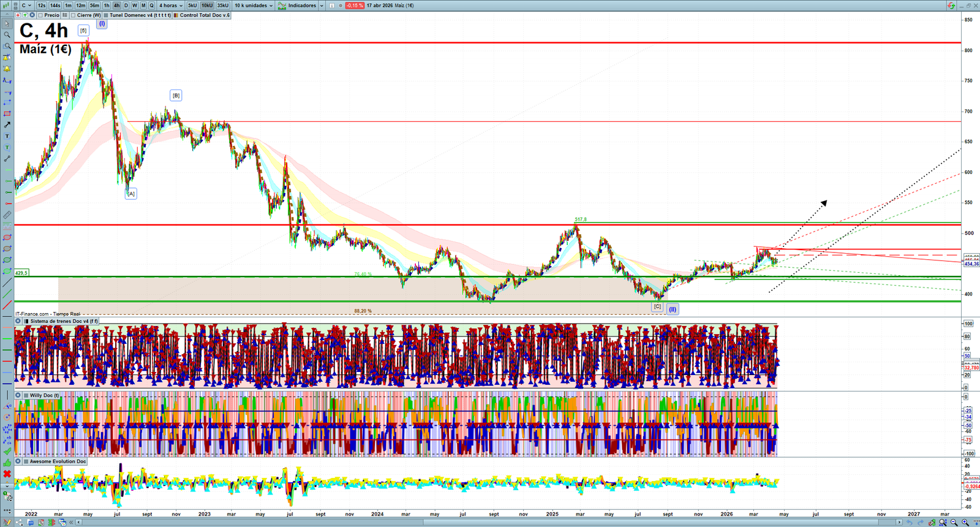Viewport: 980px width, 527px height.
Task: Toggle the Cierre (W) checkbox
Action: [x=73, y=15]
